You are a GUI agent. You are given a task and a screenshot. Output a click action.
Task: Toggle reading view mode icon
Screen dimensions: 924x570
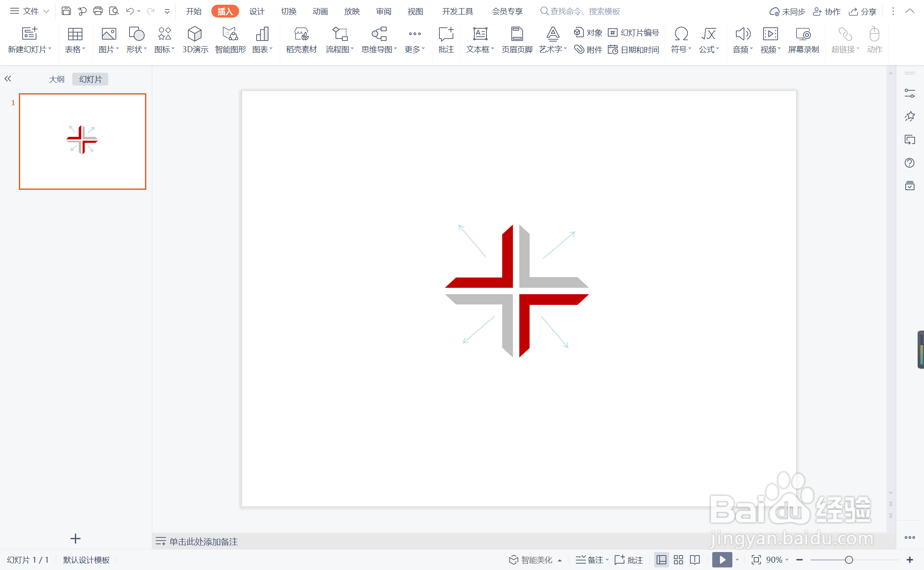695,560
